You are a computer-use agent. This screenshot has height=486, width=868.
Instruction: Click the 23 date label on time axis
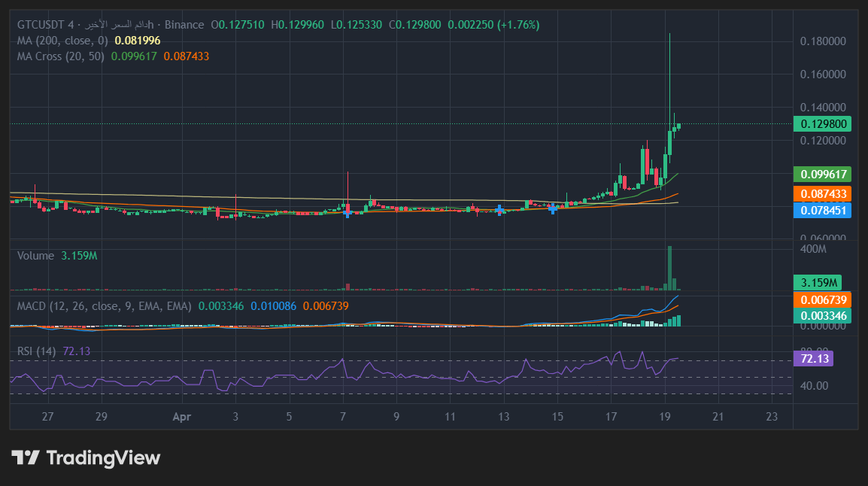[x=772, y=417]
